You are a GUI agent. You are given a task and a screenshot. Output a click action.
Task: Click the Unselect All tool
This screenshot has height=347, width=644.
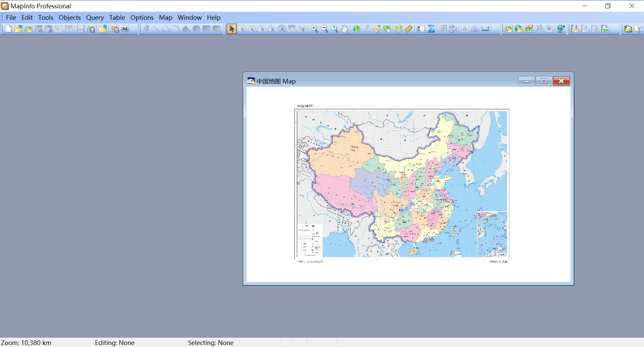[x=282, y=29]
